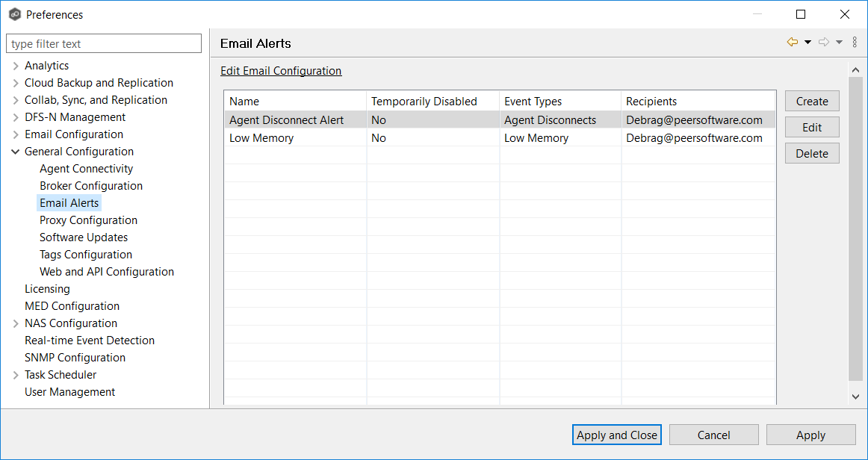The width and height of the screenshot is (868, 460).
Task: Sort by the Recipients column header
Action: (x=651, y=102)
